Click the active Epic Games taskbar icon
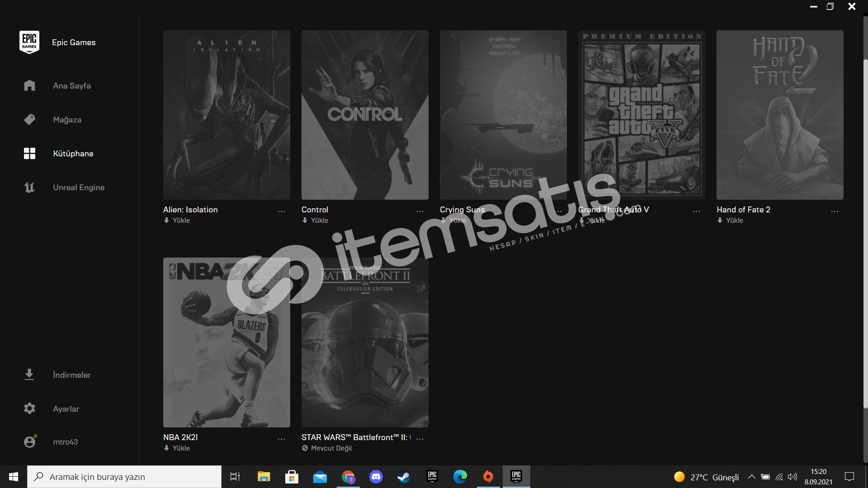868x488 pixels. [x=516, y=477]
